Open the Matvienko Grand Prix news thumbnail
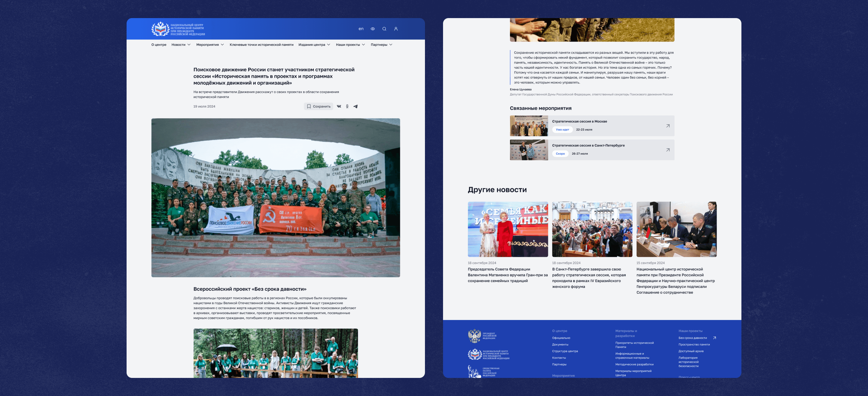This screenshot has width=868, height=396. (x=508, y=229)
